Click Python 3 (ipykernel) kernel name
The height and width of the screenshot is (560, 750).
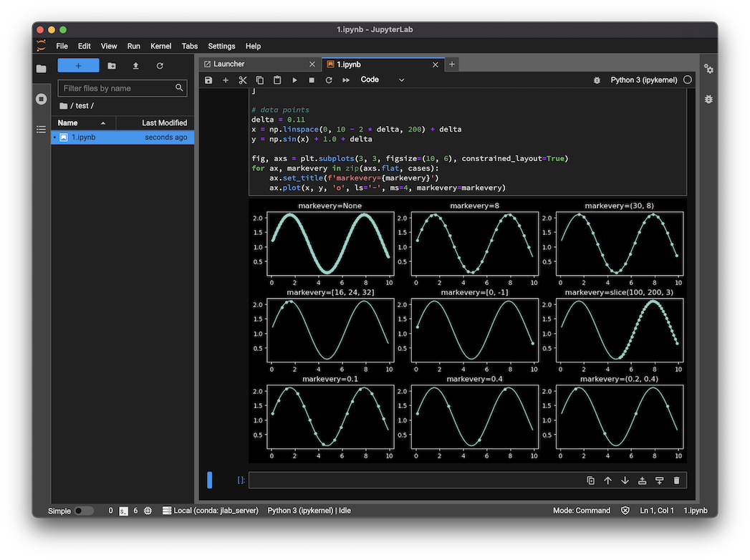tap(643, 80)
